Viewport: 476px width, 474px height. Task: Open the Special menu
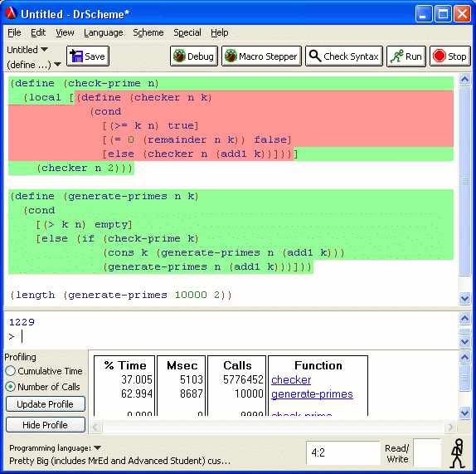coord(187,32)
